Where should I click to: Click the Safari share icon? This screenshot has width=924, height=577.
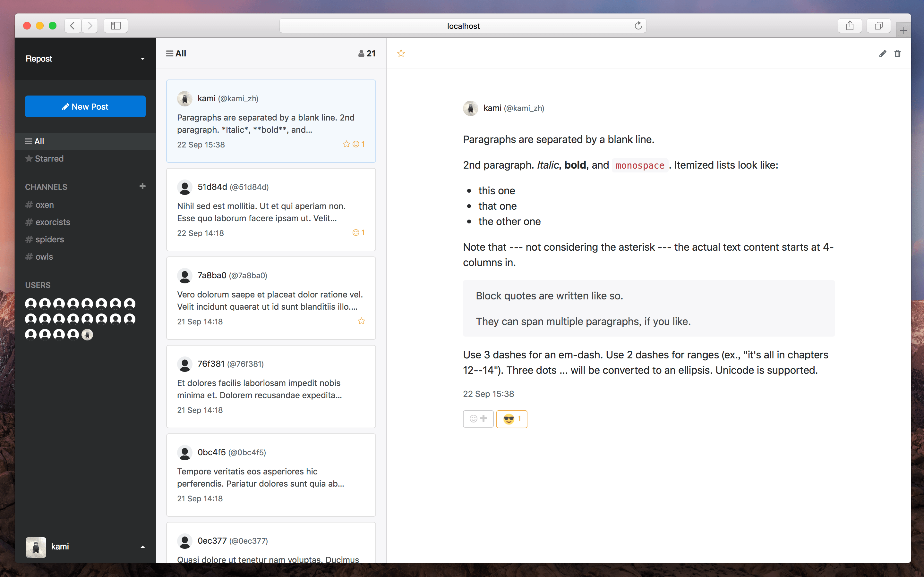click(850, 26)
